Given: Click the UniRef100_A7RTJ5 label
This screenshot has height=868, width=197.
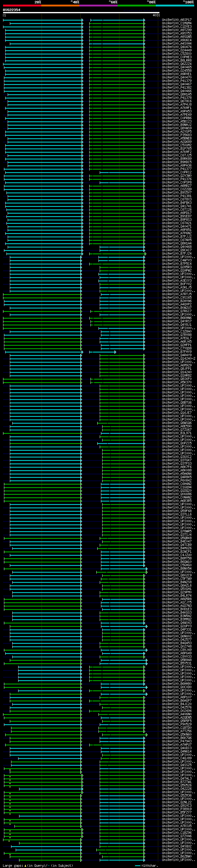Looking at the screenshot, I should [x=177, y=294].
